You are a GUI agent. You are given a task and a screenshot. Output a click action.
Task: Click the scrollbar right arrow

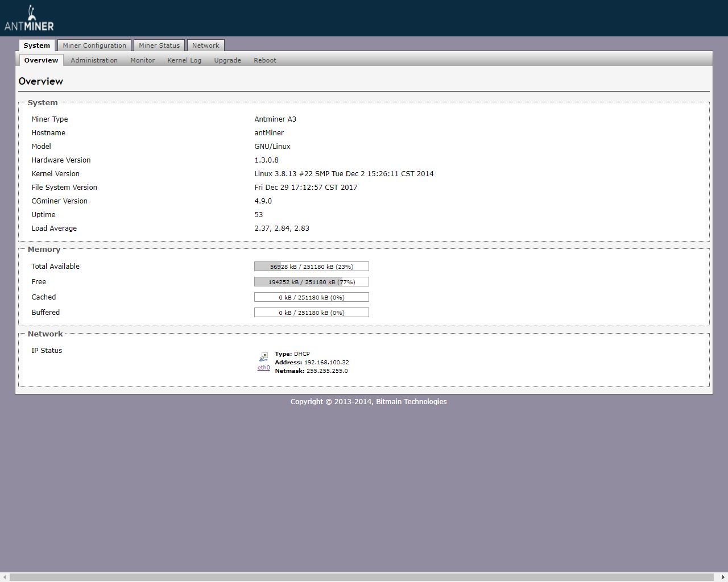723,577
